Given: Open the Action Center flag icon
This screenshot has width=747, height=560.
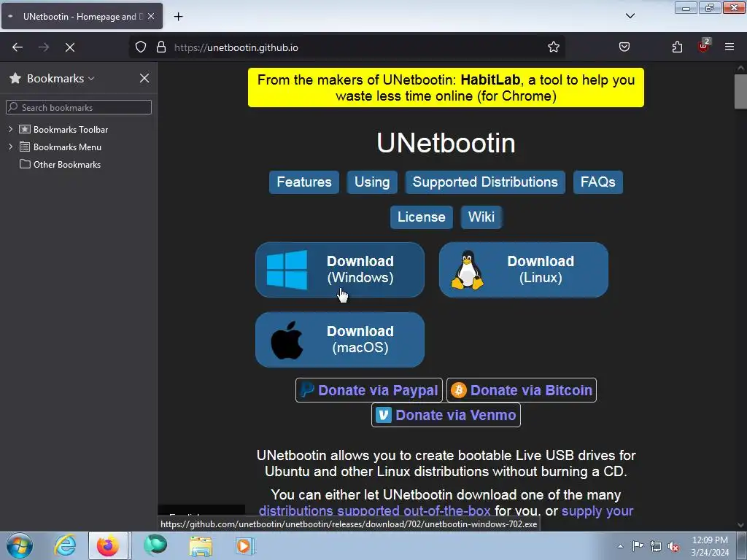Looking at the screenshot, I should point(638,545).
